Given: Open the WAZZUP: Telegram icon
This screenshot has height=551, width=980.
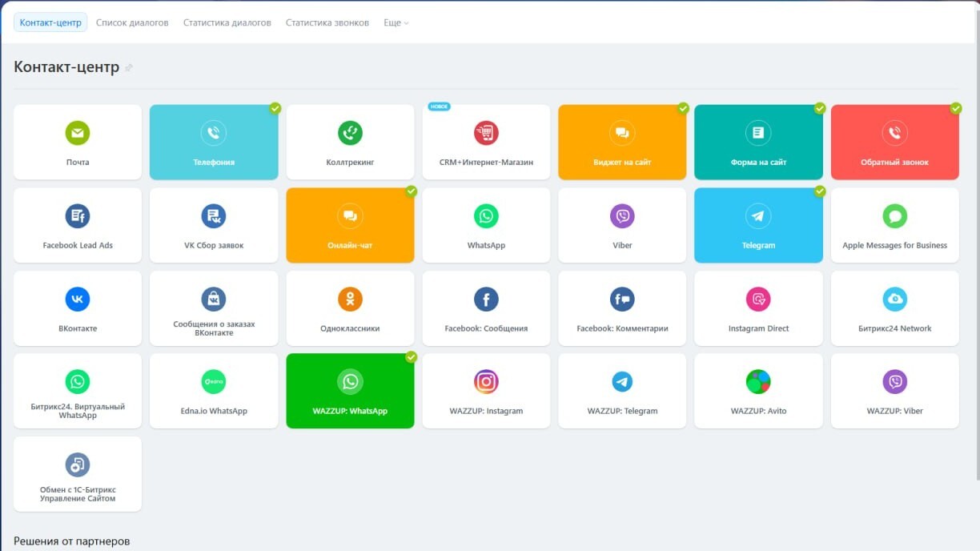Looking at the screenshot, I should point(622,382).
